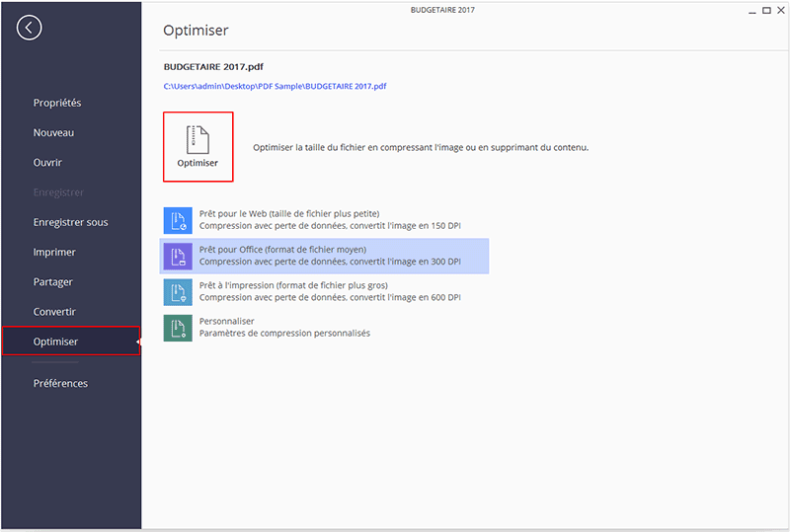Choose Convertir in the sidebar
The height and width of the screenshot is (532, 790).
point(54,311)
